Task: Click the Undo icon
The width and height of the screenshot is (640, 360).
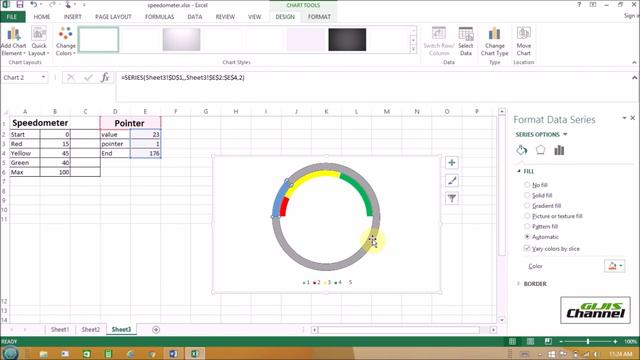Action: tap(34, 5)
